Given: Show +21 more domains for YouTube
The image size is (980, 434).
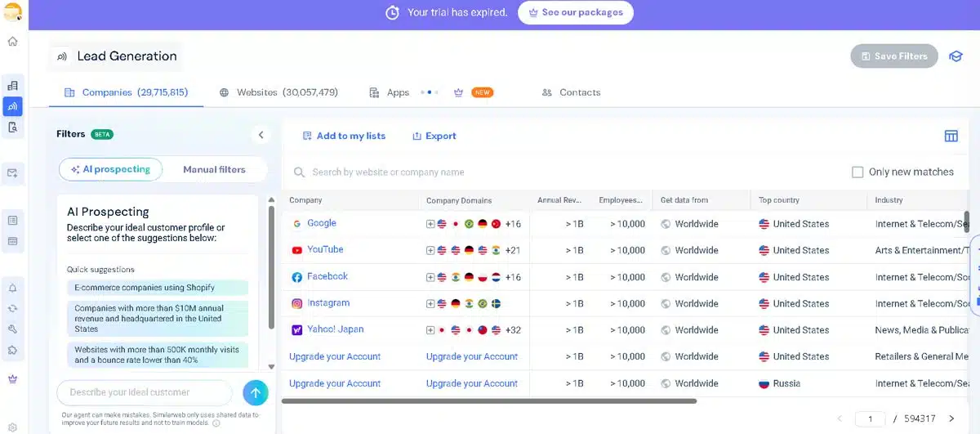Looking at the screenshot, I should [x=513, y=251].
